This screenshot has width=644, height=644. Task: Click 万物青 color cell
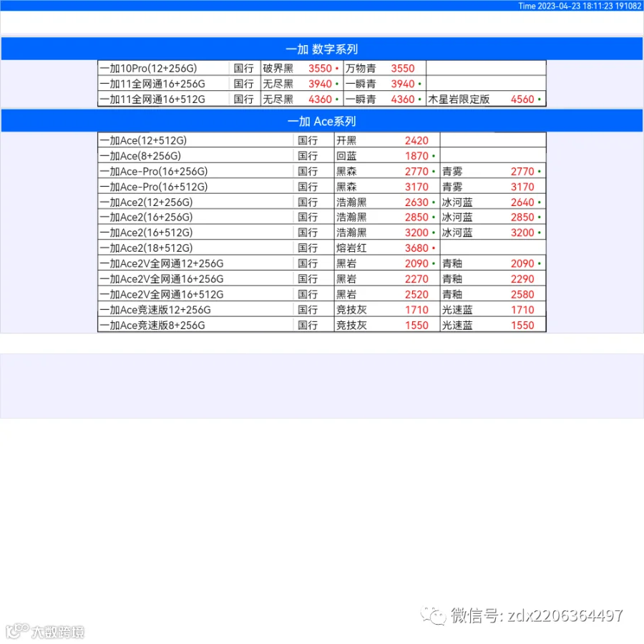point(361,68)
